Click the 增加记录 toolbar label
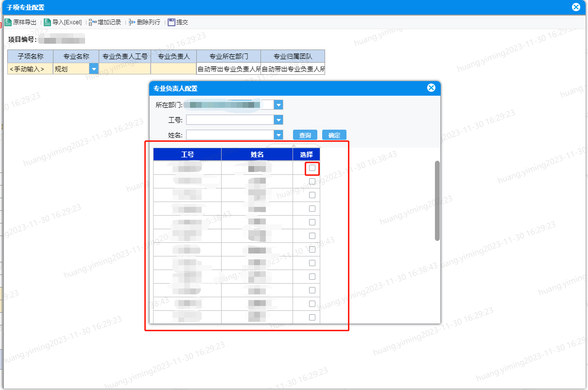The width and height of the screenshot is (588, 390). (x=109, y=22)
